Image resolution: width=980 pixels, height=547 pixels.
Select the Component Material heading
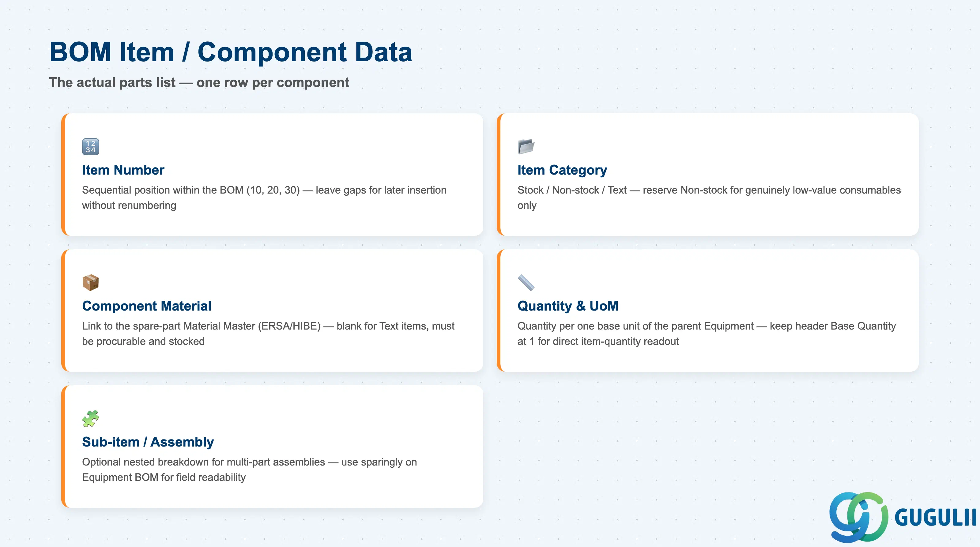point(146,306)
